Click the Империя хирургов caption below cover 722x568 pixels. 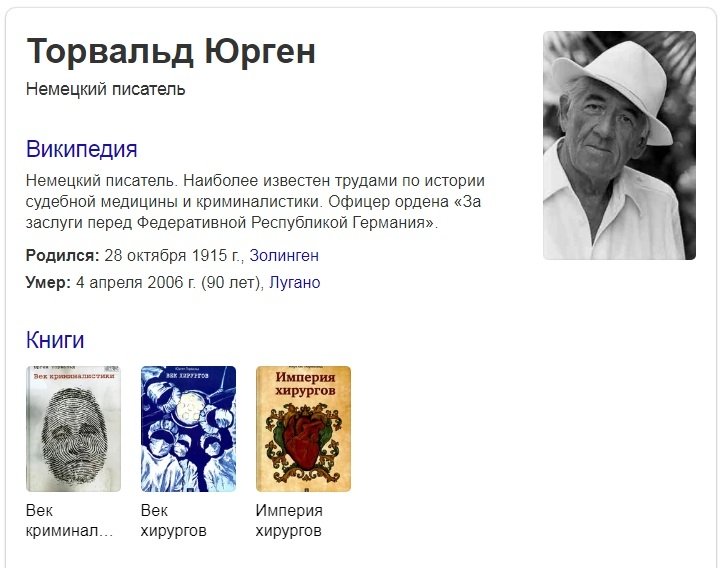(x=289, y=521)
